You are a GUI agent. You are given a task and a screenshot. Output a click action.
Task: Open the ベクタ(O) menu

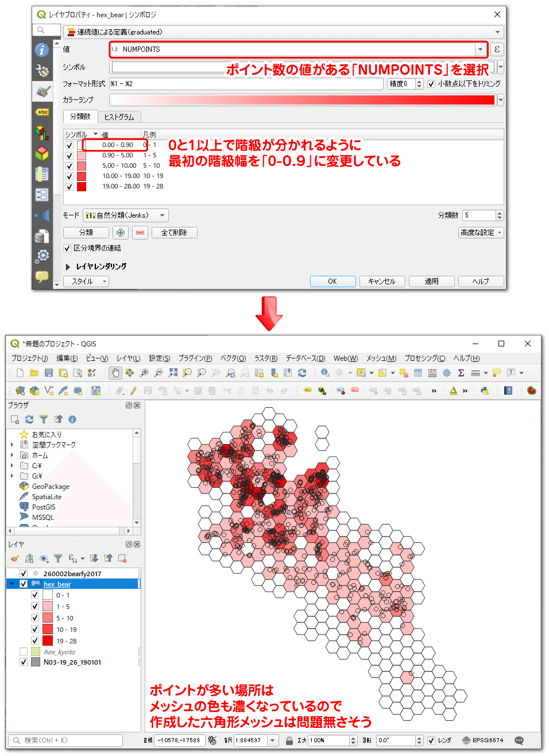[x=233, y=358]
